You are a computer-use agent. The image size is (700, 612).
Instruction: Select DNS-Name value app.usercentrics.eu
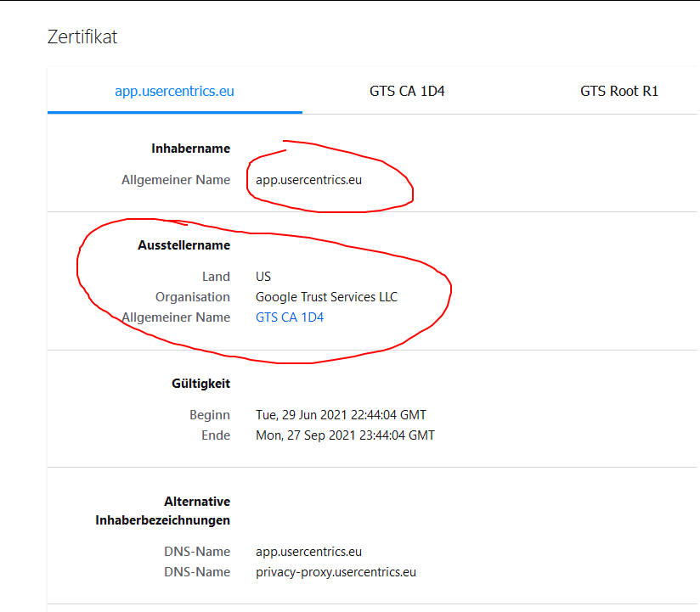(x=308, y=552)
